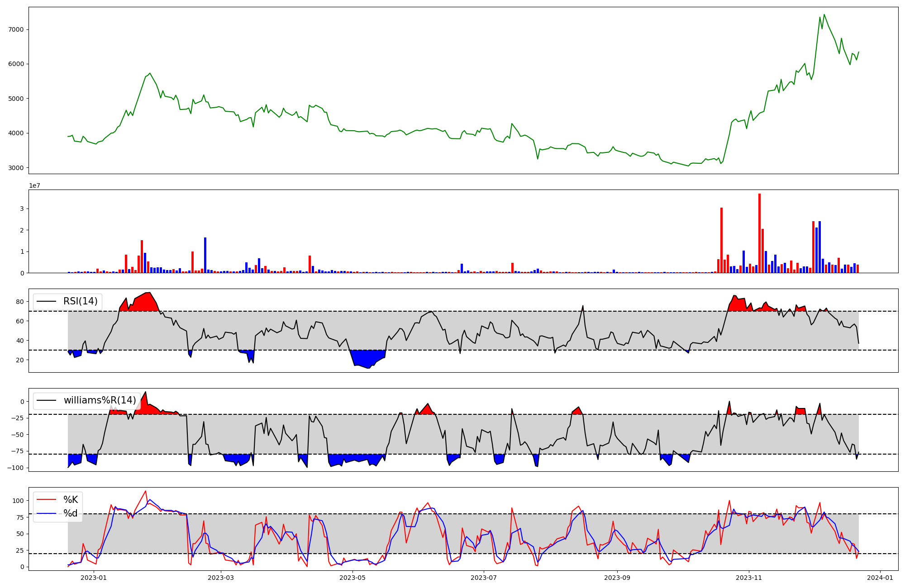Click the tallest red volume bar
905x588 pixels.
pyautogui.click(x=759, y=233)
